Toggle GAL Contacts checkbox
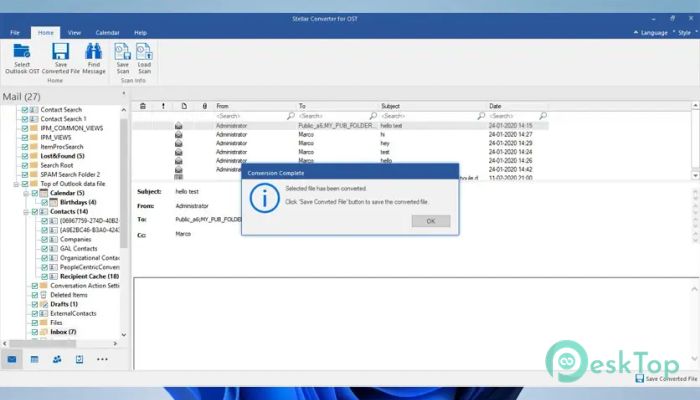700x400 pixels. click(x=45, y=249)
